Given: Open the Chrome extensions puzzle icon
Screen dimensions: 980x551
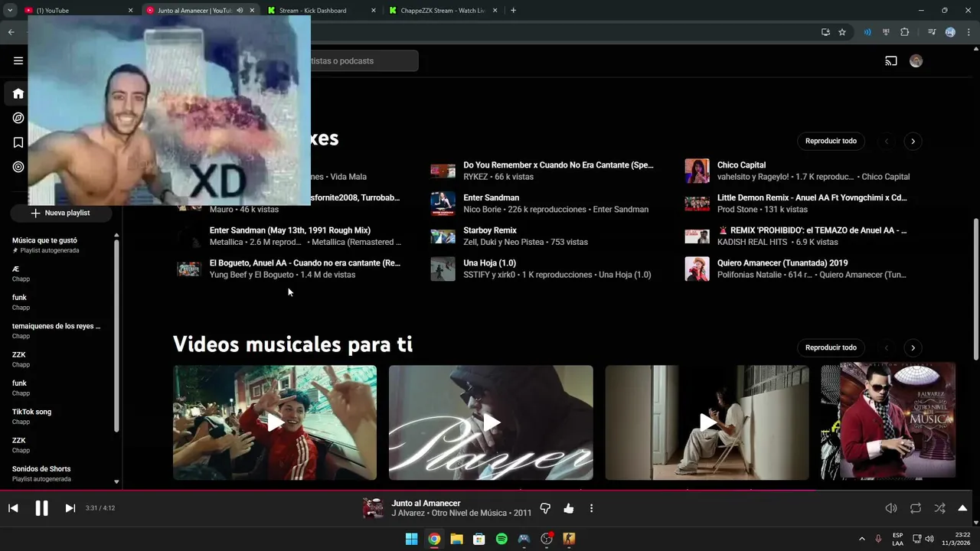Looking at the screenshot, I should 905,32.
